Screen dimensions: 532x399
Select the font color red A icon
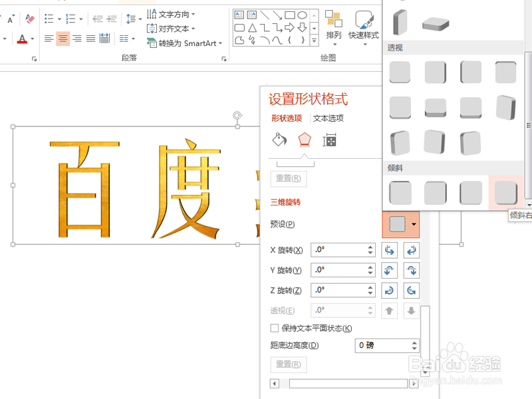(22, 39)
